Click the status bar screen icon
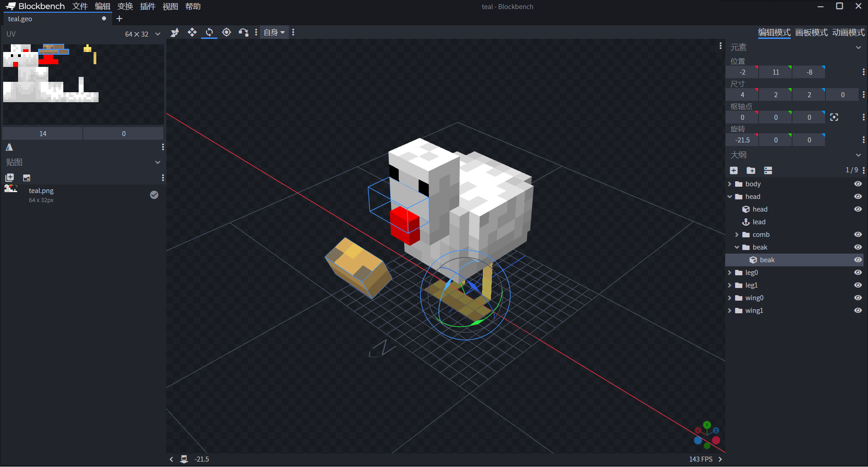Image resolution: width=868 pixels, height=467 pixels. 184,459
